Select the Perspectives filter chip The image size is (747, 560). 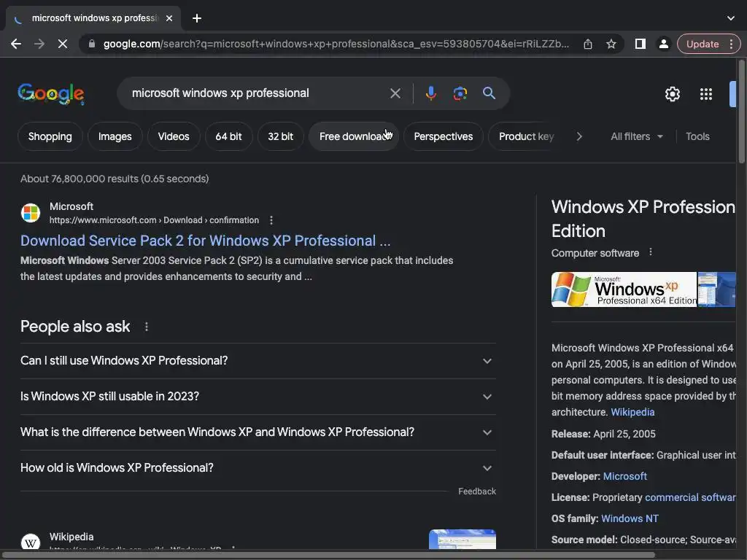[x=443, y=136]
